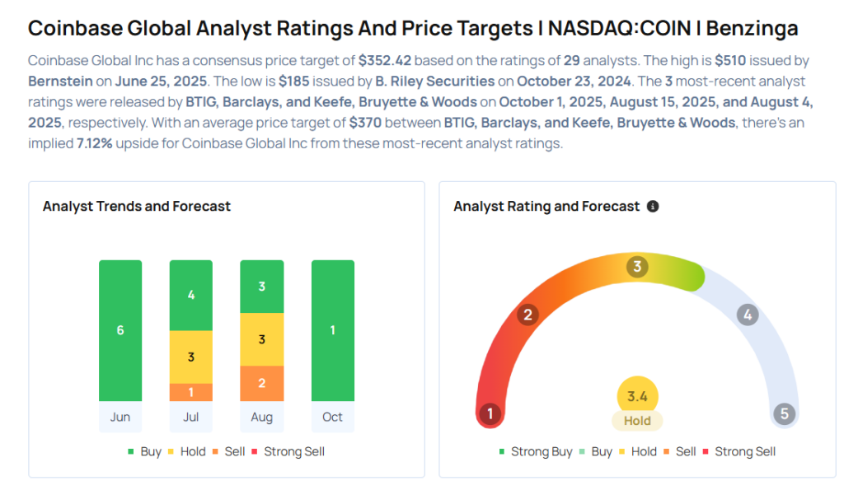Click the Coinbase Global page heading
Screen dimensions: 844x504
tap(413, 28)
